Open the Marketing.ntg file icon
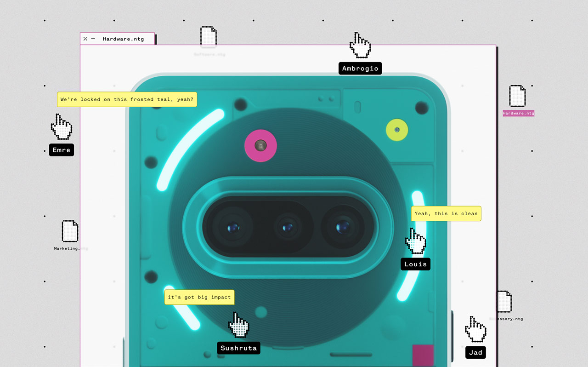 click(70, 231)
